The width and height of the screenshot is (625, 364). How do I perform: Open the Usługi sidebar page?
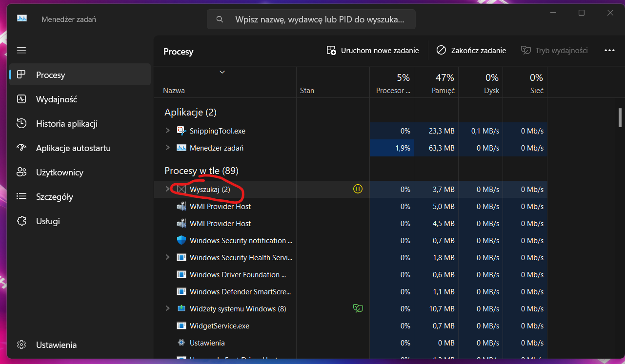click(80, 221)
